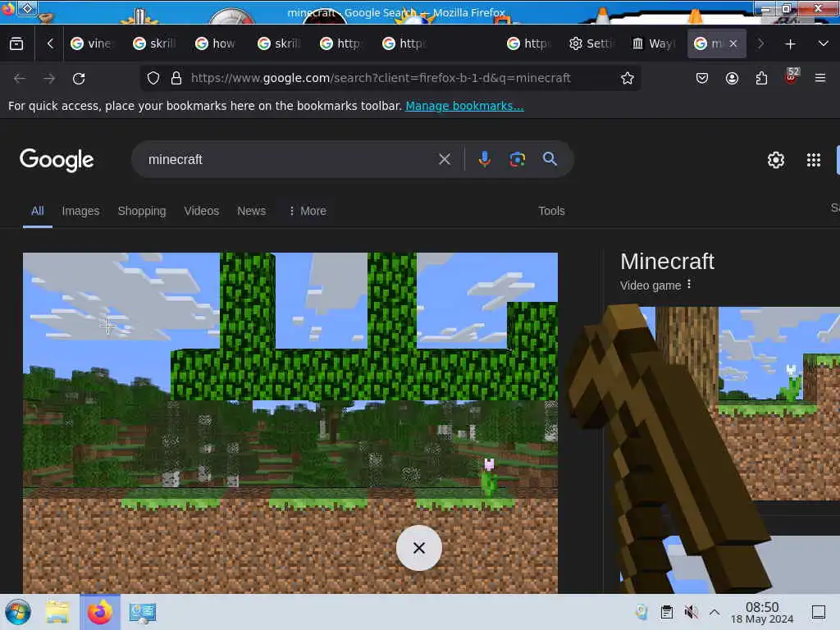Open the system settings taskbar app
This screenshot has height=630, width=840.
142,612
